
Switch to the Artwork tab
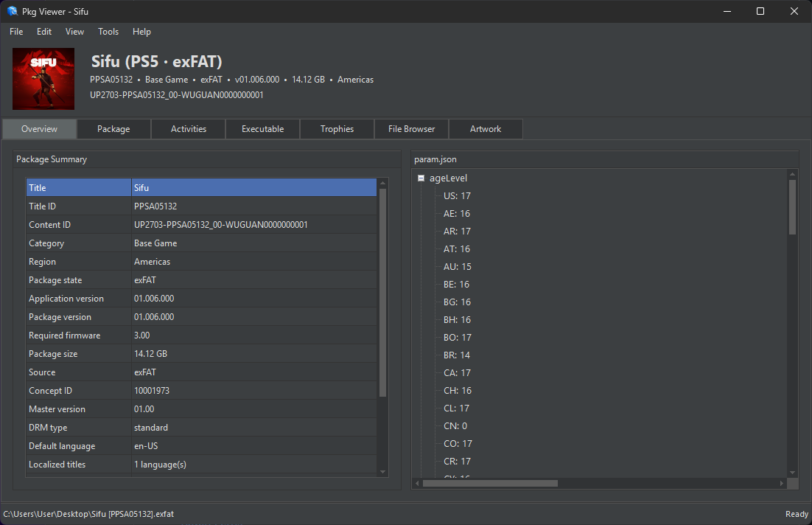[486, 129]
